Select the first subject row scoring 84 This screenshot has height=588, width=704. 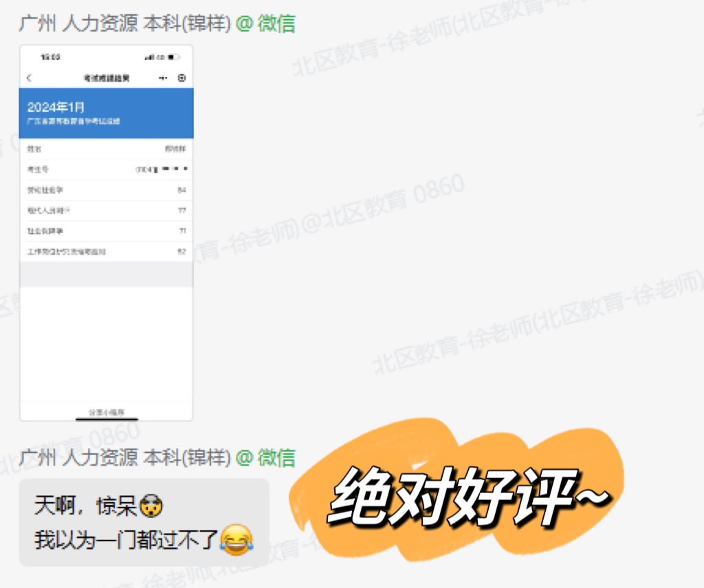click(x=107, y=190)
